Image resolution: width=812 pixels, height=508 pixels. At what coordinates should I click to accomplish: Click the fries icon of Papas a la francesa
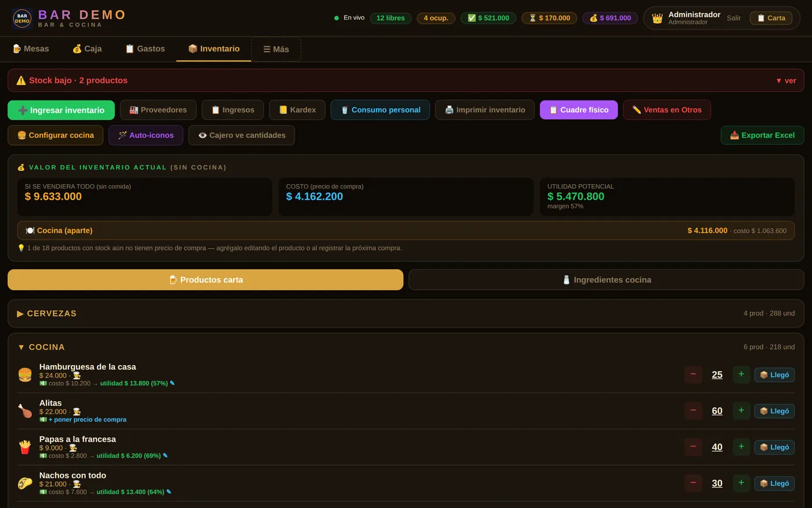click(x=25, y=447)
